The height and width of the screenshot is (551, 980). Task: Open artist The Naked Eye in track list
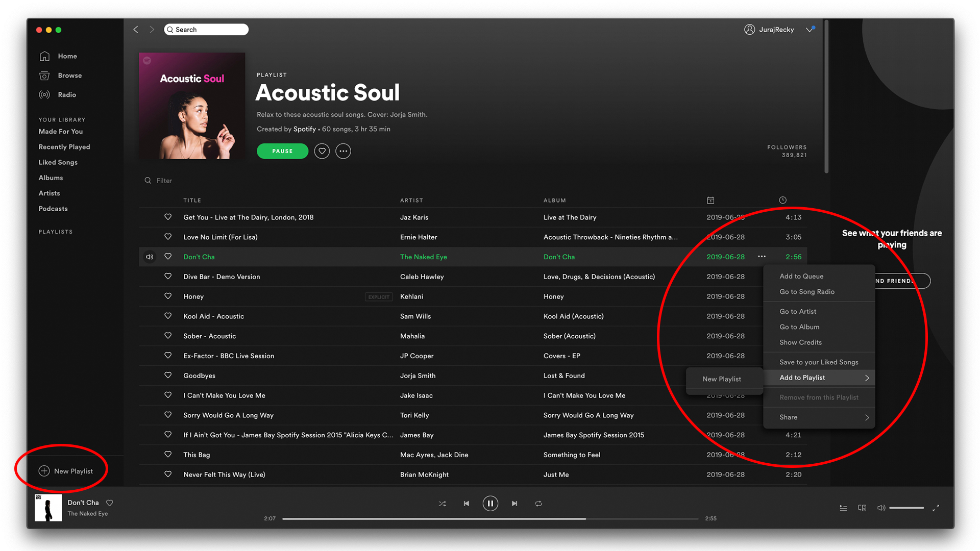[x=424, y=257]
